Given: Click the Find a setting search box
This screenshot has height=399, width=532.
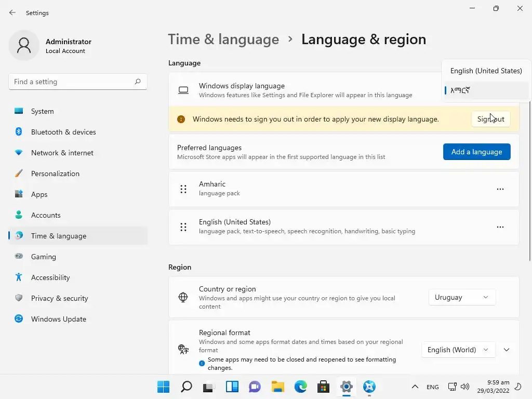Looking at the screenshot, I should (72, 82).
